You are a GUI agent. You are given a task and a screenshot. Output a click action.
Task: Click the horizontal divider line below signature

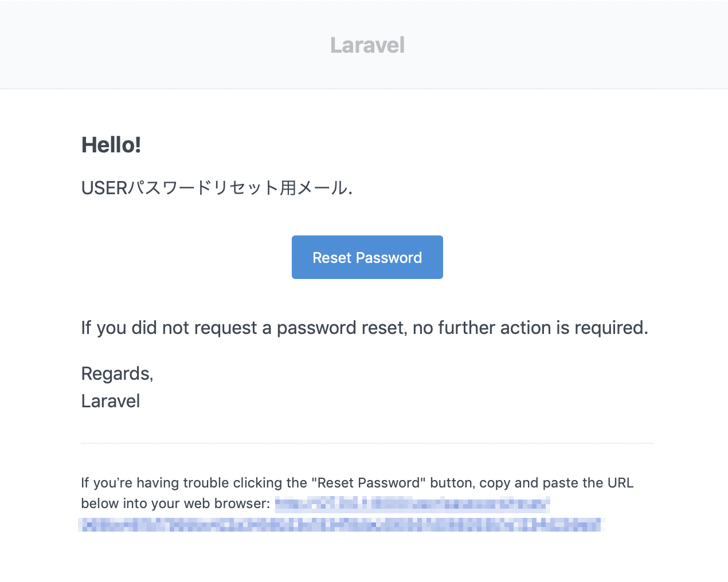coord(367,442)
